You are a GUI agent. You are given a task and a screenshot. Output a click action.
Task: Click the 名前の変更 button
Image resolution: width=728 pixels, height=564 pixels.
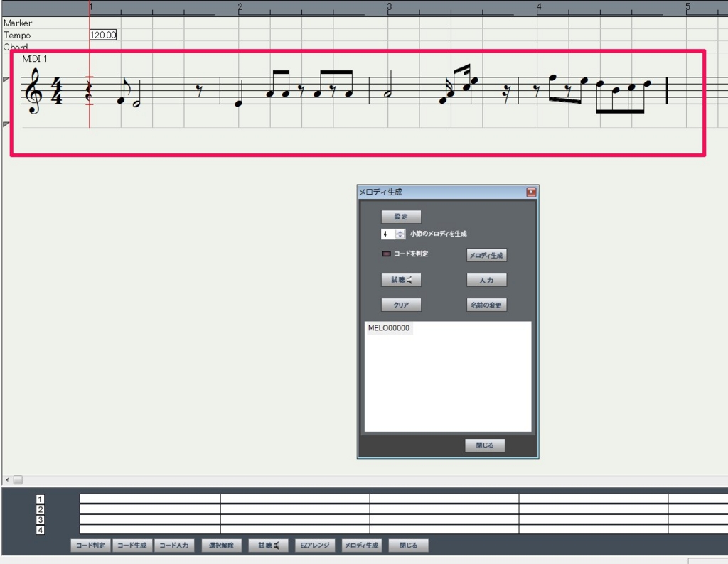(x=486, y=305)
